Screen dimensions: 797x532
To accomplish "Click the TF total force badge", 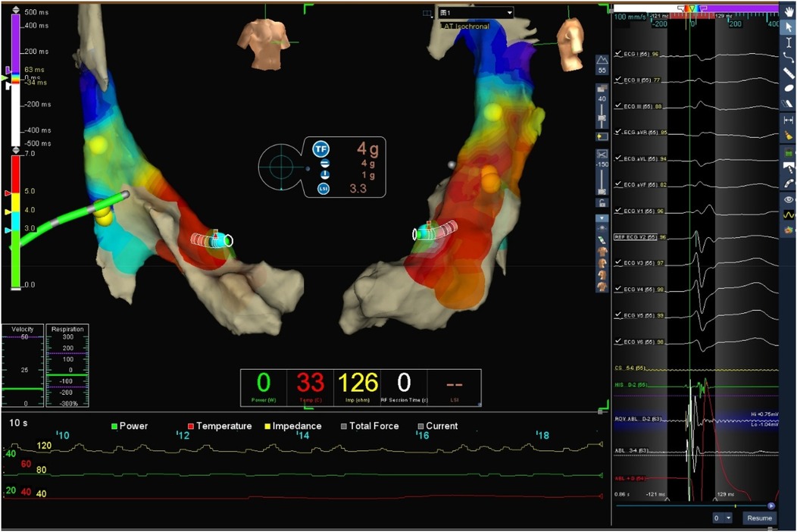I will point(321,149).
